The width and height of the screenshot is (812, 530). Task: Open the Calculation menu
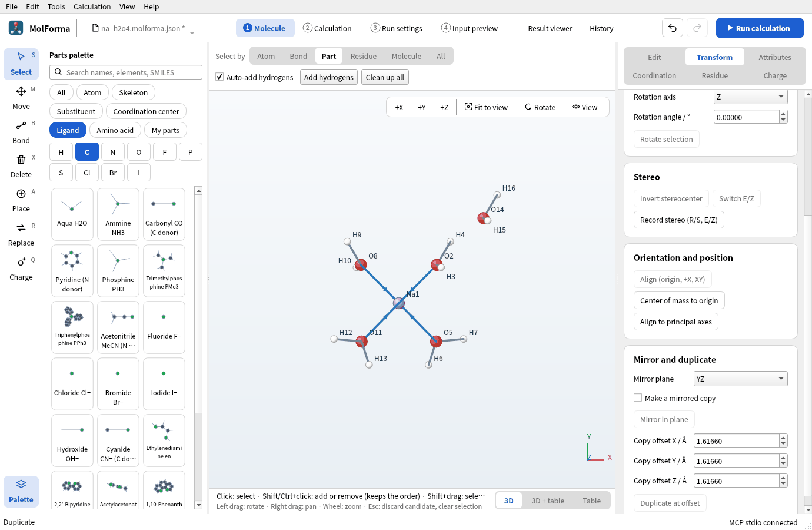tap(92, 6)
